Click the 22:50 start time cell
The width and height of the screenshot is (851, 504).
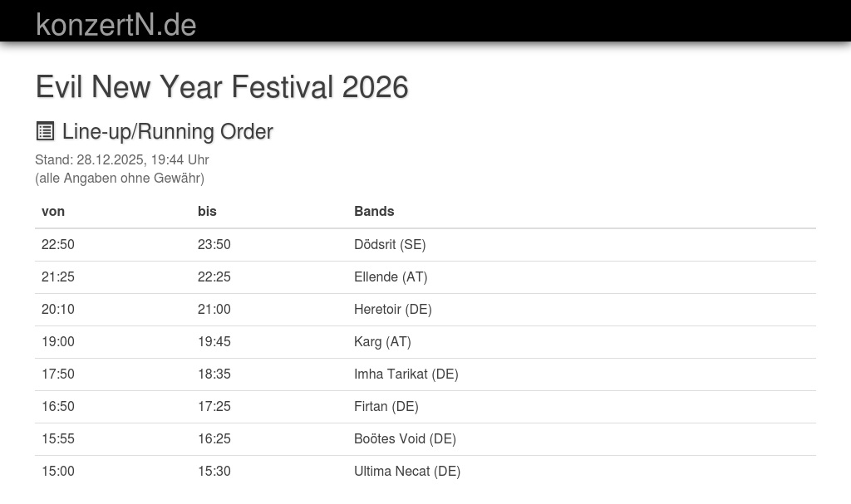coord(58,244)
